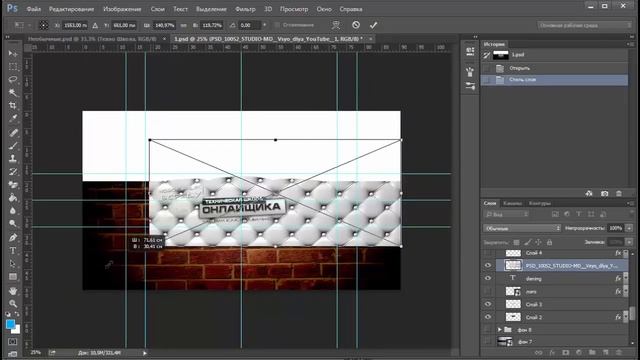
Task: Expand the фон 8 layer group
Action: (x=500, y=329)
